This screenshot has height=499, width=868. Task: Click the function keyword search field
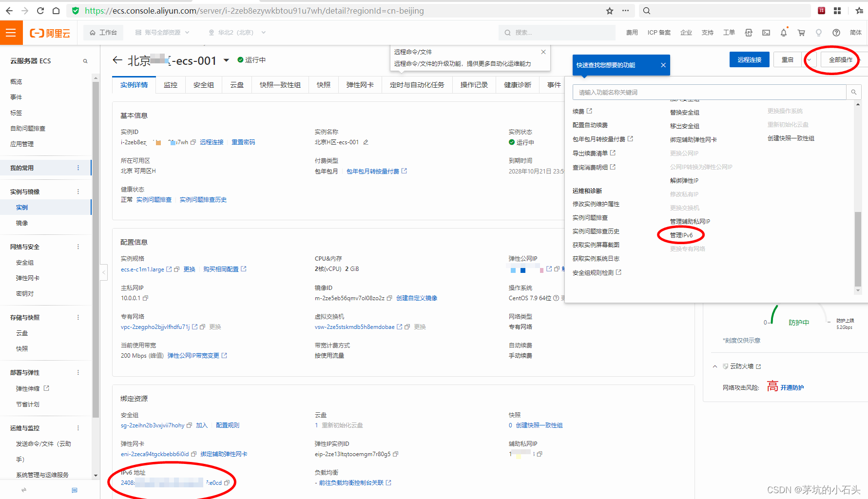[709, 92]
